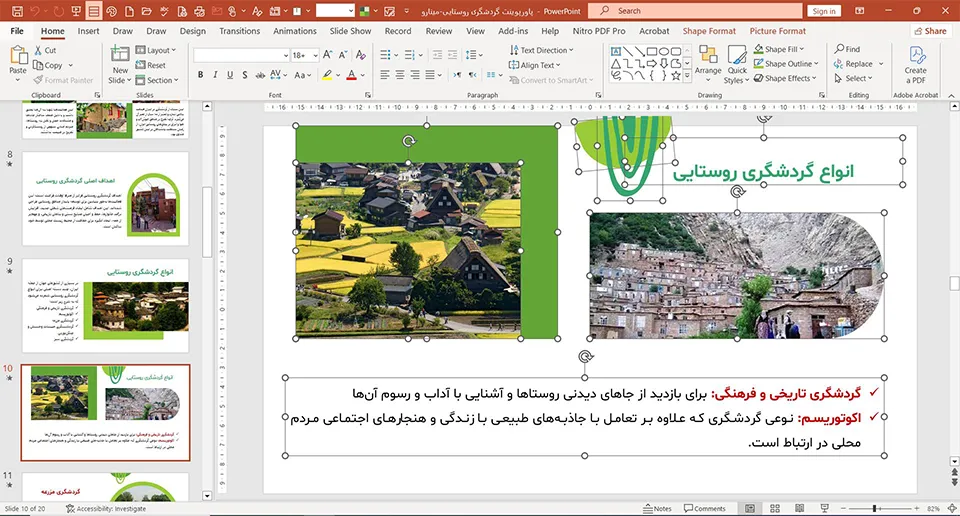
Task: Click the Copy button icon
Action: tap(38, 65)
